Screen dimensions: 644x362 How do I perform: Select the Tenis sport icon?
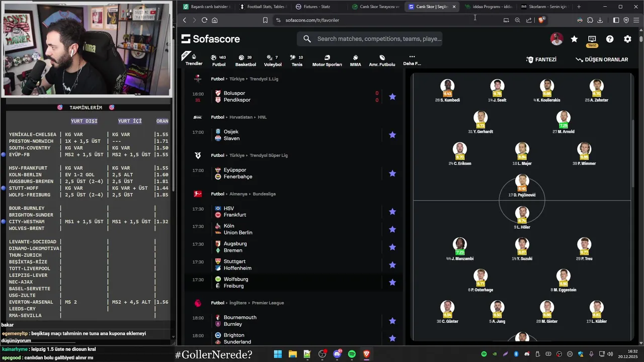pyautogui.click(x=297, y=60)
